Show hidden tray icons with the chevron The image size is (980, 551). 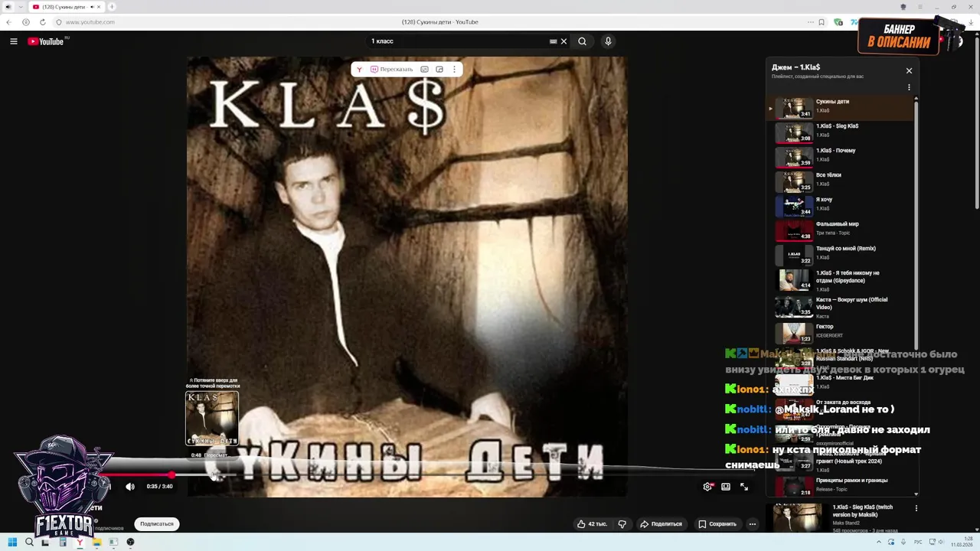coord(879,542)
